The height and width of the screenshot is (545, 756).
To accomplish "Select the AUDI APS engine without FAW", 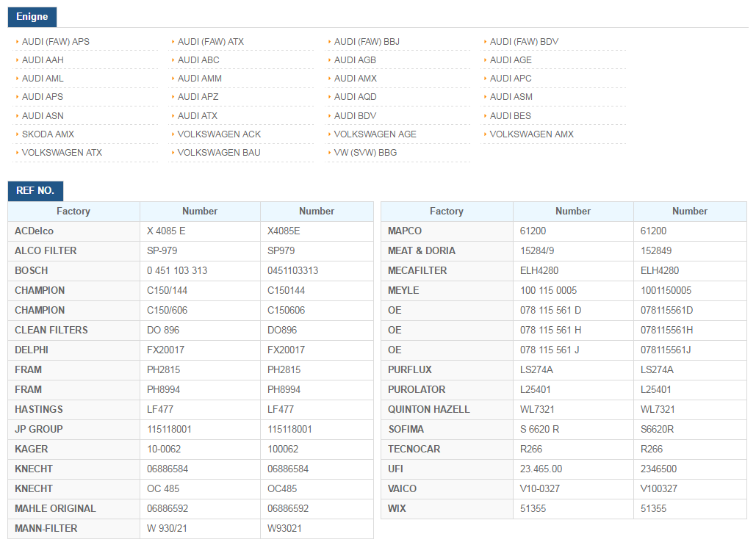I will (43, 96).
